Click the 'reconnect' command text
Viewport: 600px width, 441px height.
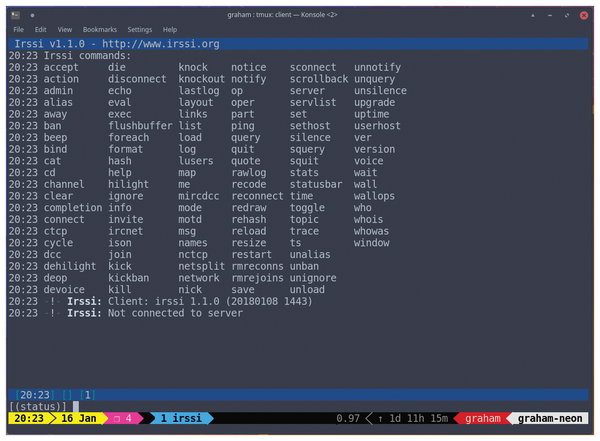pos(257,196)
